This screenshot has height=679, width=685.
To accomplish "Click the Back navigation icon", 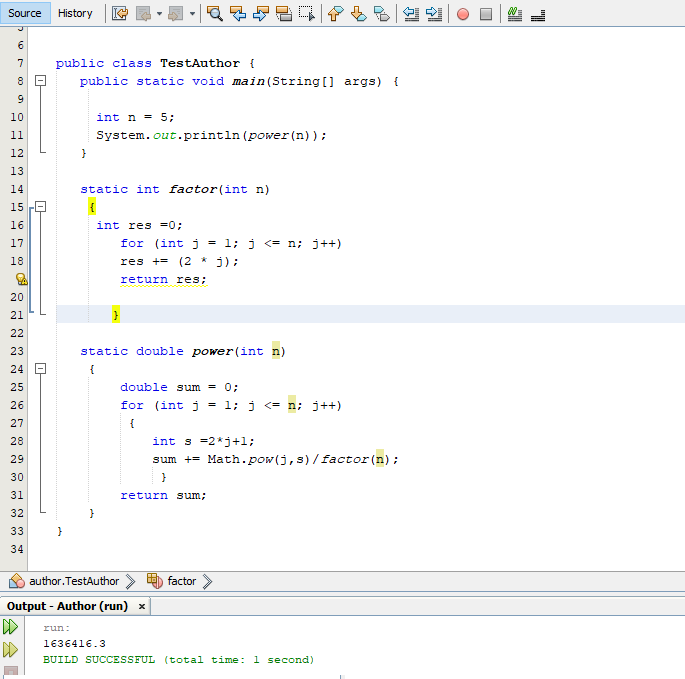I will 143,14.
